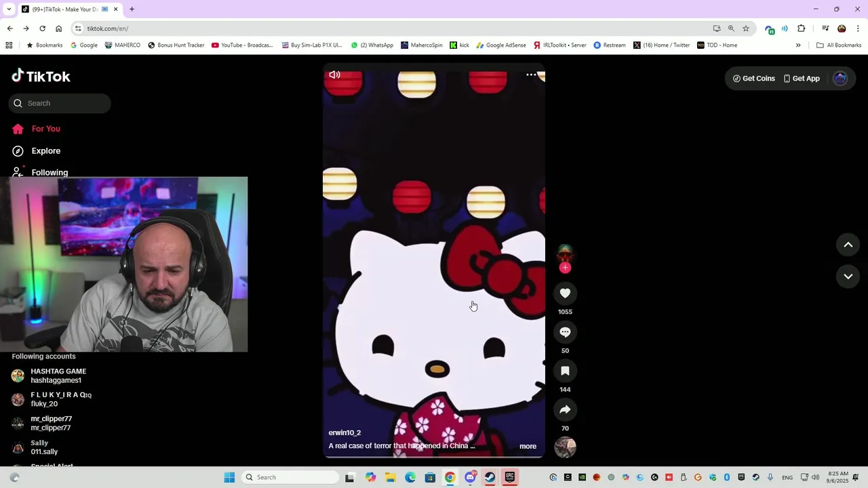This screenshot has width=868, height=488.
Task: Open erwin10_2 username link
Action: click(x=344, y=432)
